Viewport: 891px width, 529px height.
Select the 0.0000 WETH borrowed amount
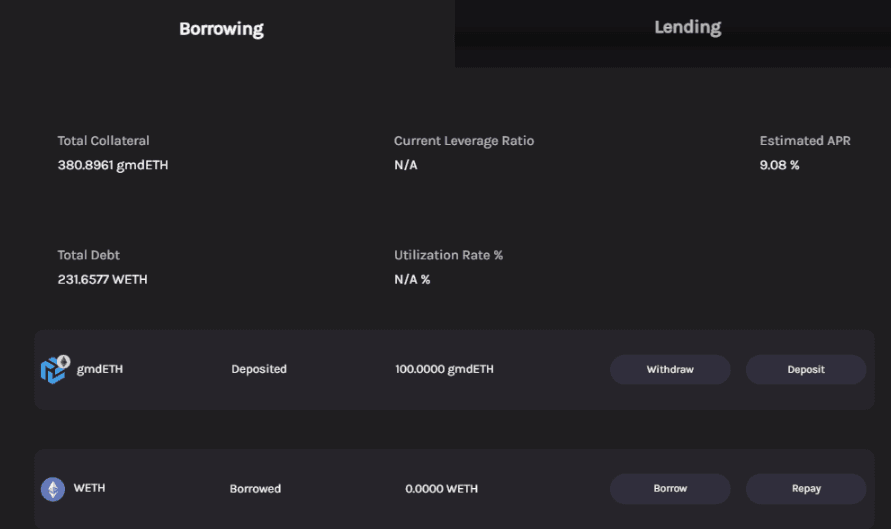[x=442, y=489]
